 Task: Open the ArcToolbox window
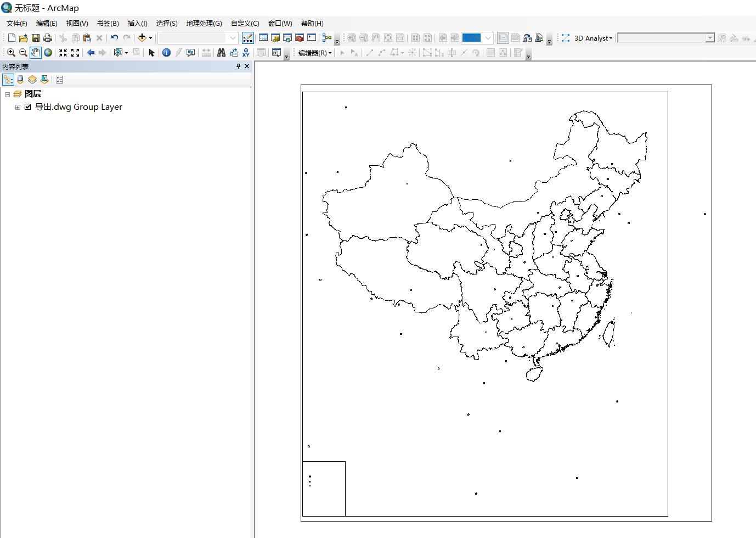tap(300, 38)
